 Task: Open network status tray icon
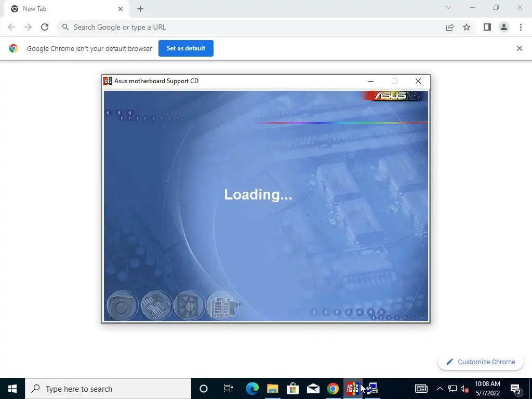pyautogui.click(x=453, y=389)
